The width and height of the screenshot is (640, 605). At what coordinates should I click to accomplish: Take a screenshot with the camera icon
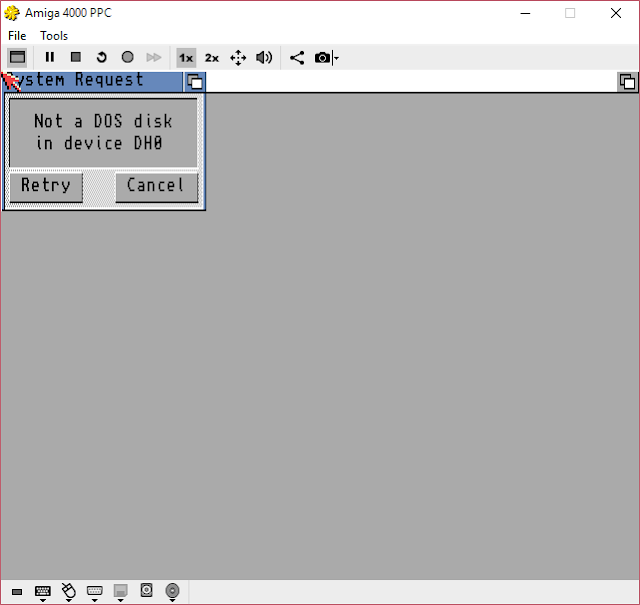[322, 58]
